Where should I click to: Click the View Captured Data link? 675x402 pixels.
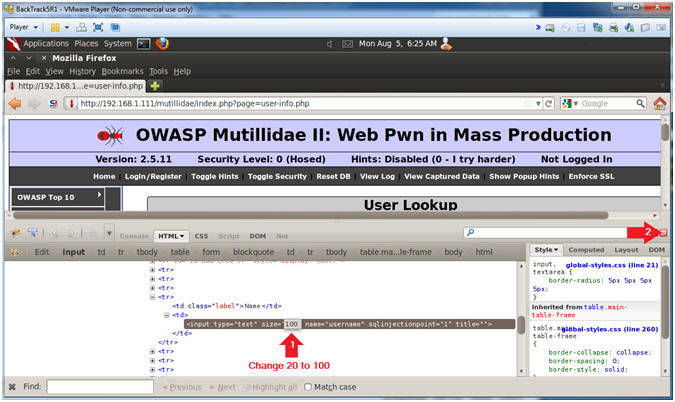tap(442, 176)
